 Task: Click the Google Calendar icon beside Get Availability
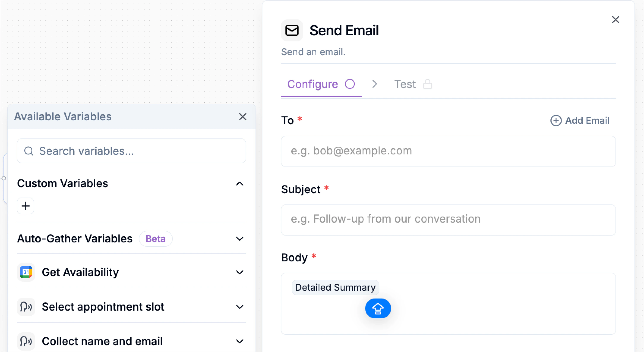point(26,272)
